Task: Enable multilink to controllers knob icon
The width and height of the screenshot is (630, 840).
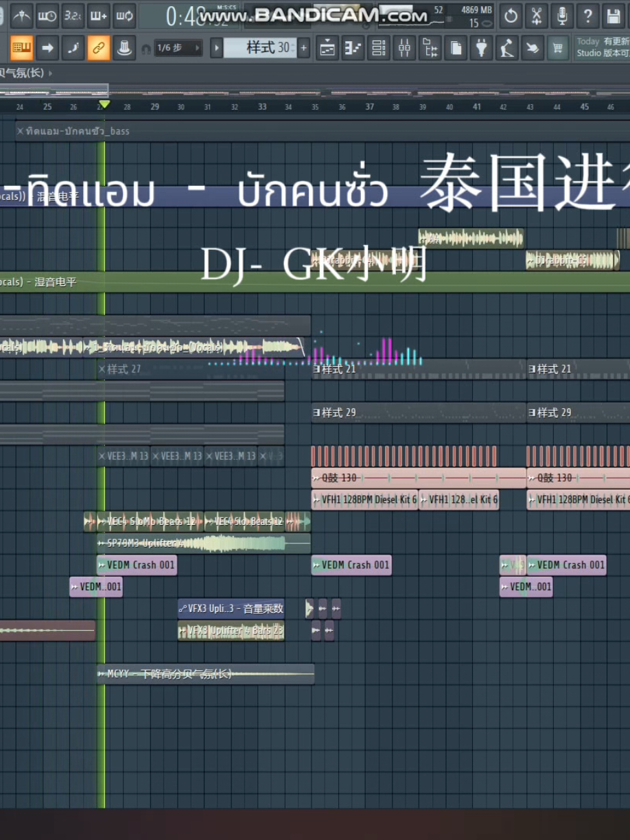Action: click(124, 48)
